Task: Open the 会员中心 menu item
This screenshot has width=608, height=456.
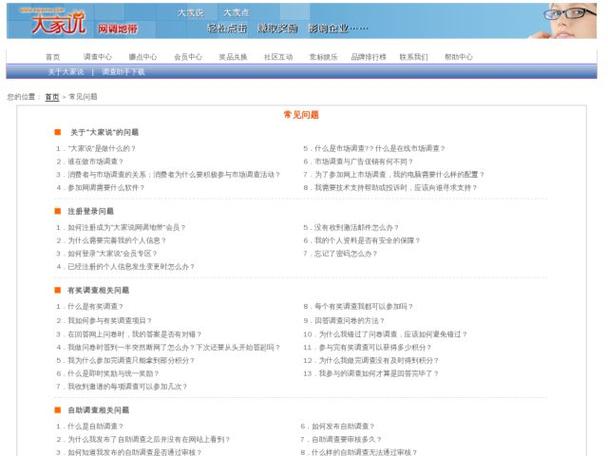Action: pyautogui.click(x=188, y=57)
